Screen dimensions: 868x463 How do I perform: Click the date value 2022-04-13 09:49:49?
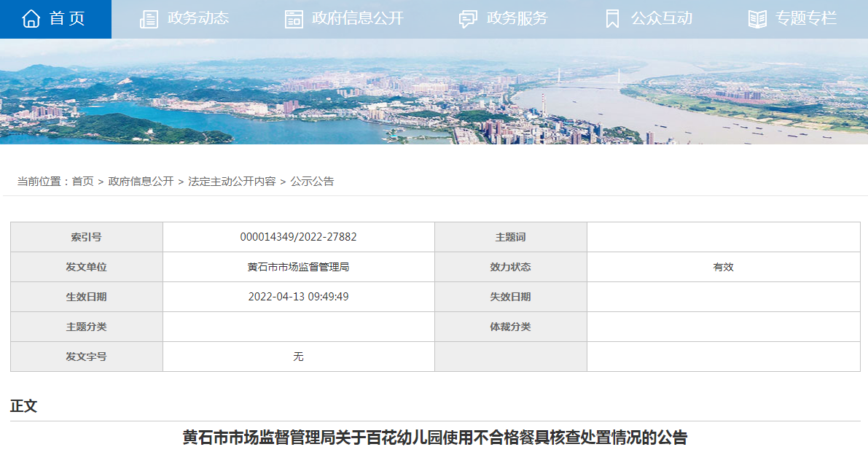(298, 297)
